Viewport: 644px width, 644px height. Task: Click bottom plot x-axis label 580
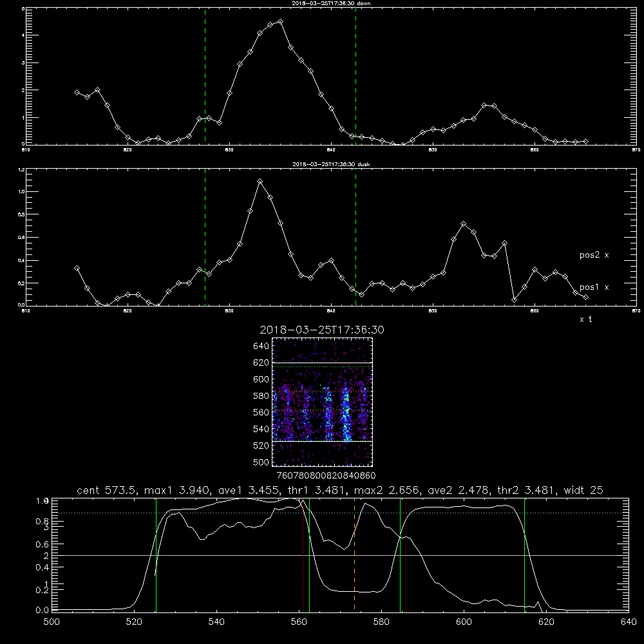pyautogui.click(x=381, y=622)
